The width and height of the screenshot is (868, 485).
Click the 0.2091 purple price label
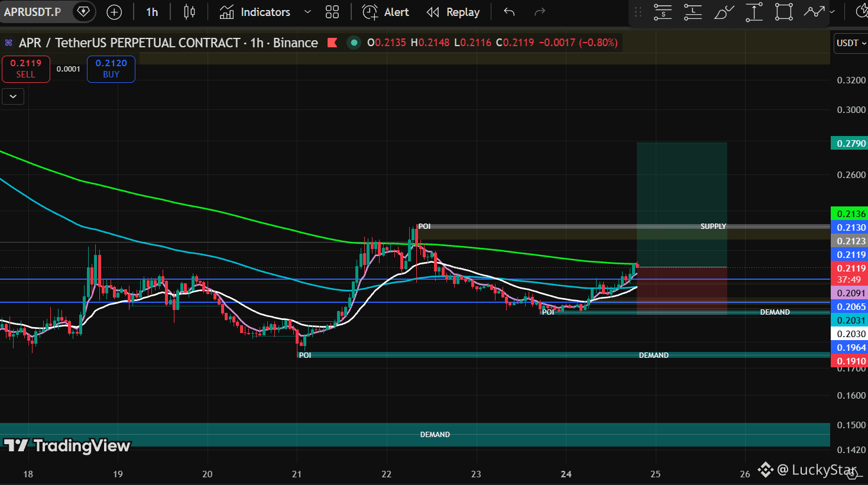(849, 293)
